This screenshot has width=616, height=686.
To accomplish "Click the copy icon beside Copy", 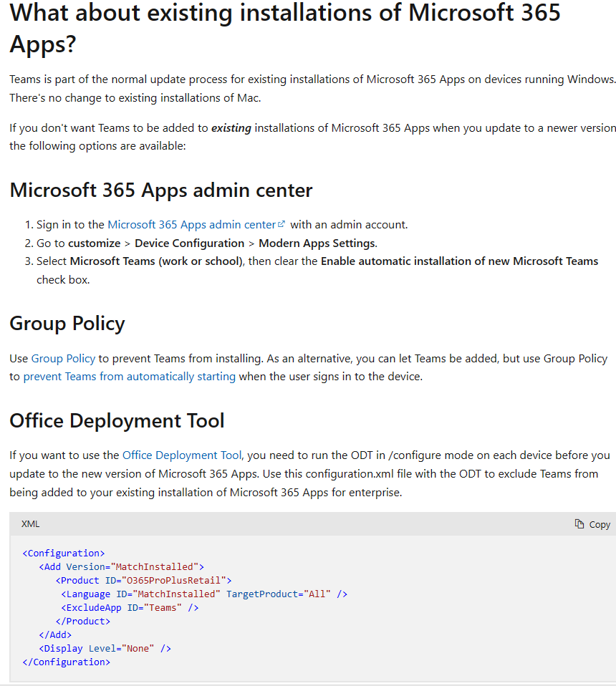I will point(579,523).
